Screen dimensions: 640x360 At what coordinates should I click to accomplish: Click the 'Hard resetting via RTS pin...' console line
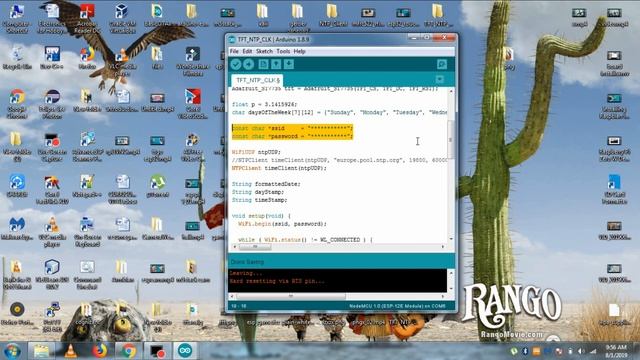tap(277, 281)
